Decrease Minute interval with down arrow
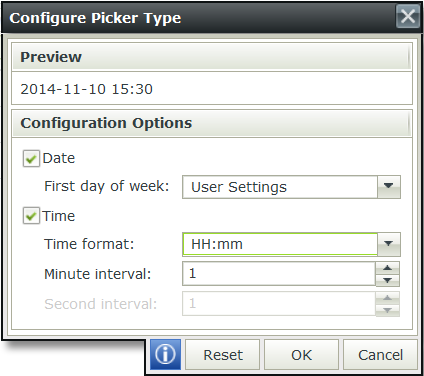 point(387,280)
